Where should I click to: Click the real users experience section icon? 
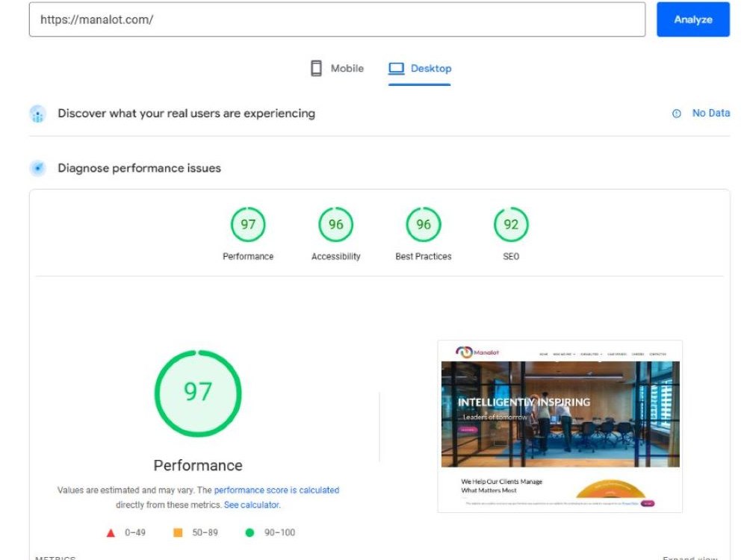(x=37, y=113)
